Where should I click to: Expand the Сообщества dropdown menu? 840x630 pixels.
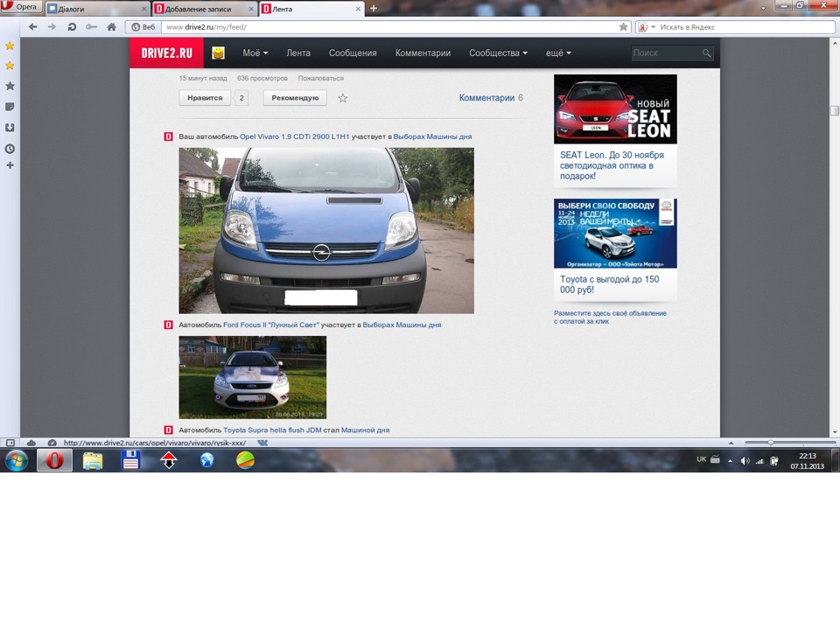click(498, 53)
